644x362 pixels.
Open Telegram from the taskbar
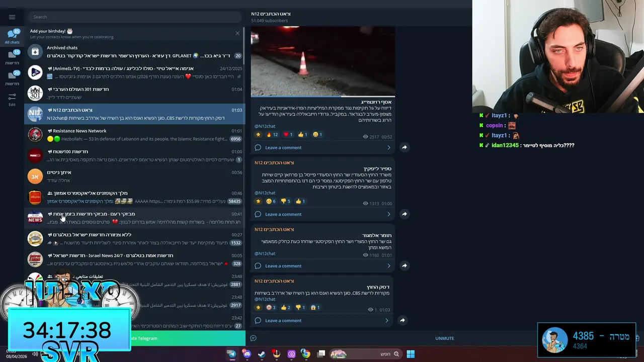(232, 354)
